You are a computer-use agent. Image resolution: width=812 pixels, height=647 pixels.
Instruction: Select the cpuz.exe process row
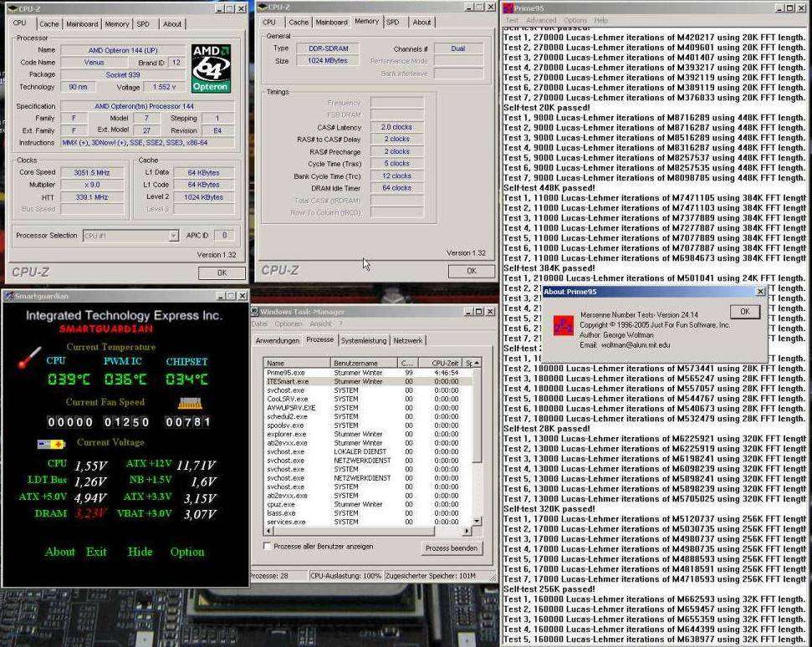368,504
